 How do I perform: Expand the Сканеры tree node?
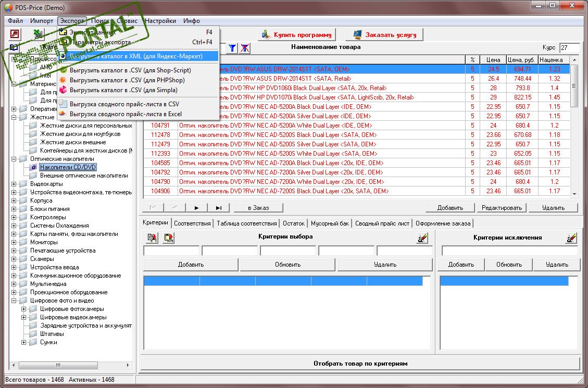(14, 259)
